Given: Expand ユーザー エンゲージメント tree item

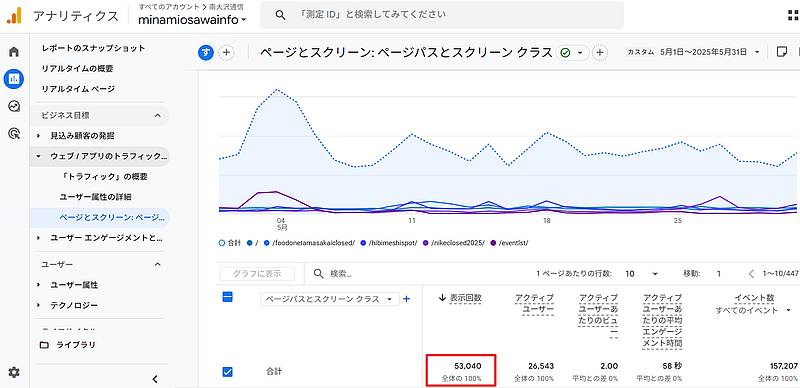Looking at the screenshot, I should [x=39, y=238].
